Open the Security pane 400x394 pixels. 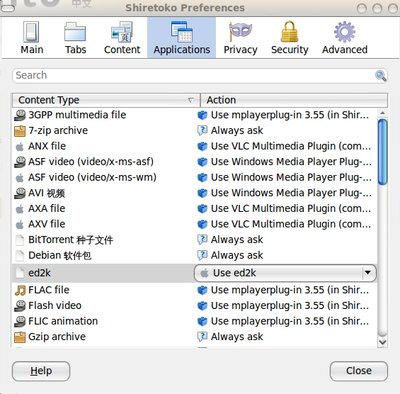coord(289,38)
